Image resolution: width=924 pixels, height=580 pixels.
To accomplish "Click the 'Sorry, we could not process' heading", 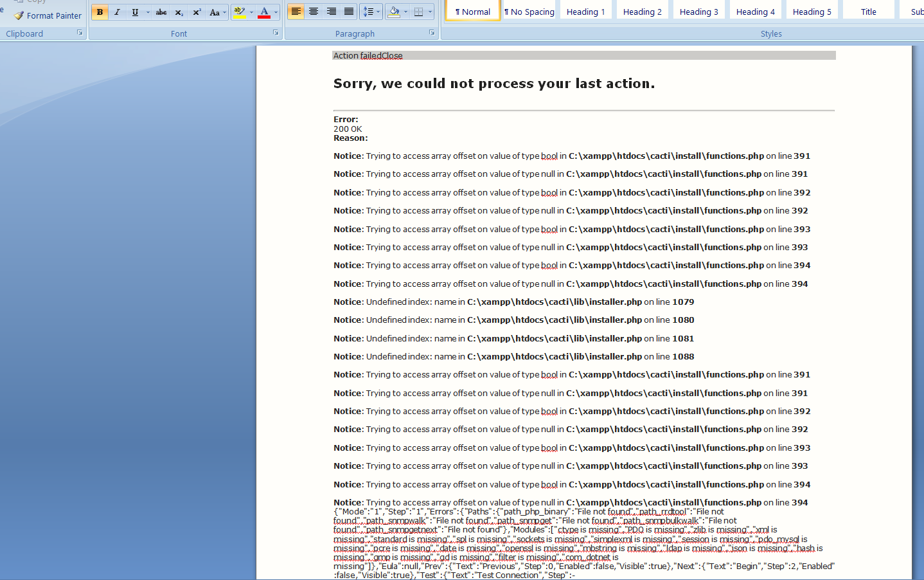I will pos(494,84).
